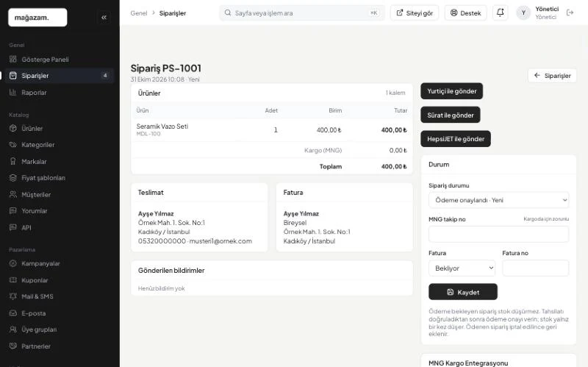Click the save disk icon in Kaydet

pos(451,292)
